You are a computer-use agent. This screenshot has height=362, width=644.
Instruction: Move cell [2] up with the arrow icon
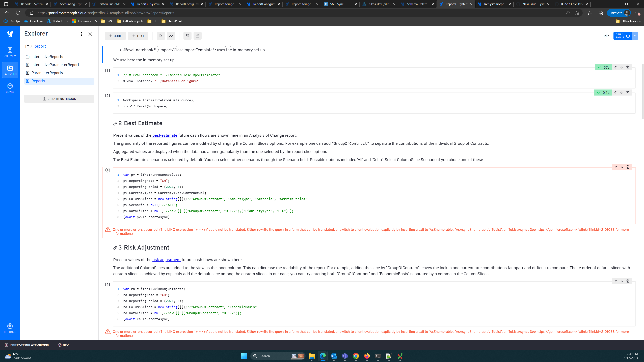(x=616, y=93)
